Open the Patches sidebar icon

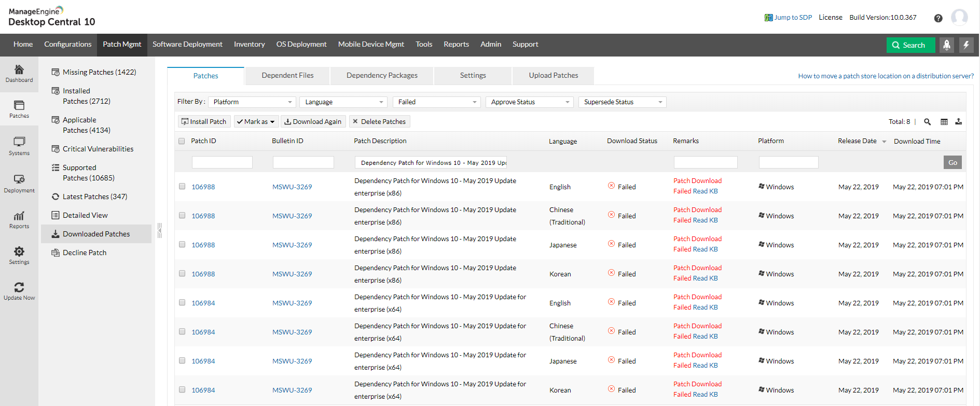coord(19,105)
